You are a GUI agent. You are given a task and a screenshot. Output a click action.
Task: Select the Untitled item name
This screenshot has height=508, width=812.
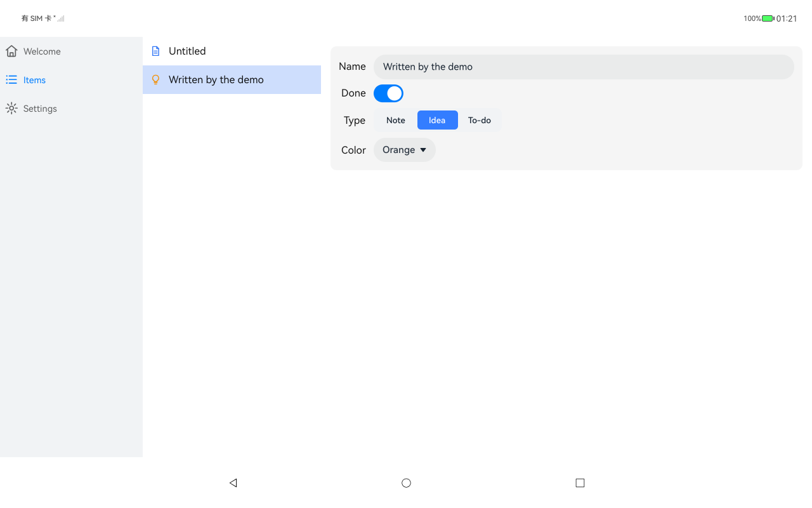tap(187, 51)
